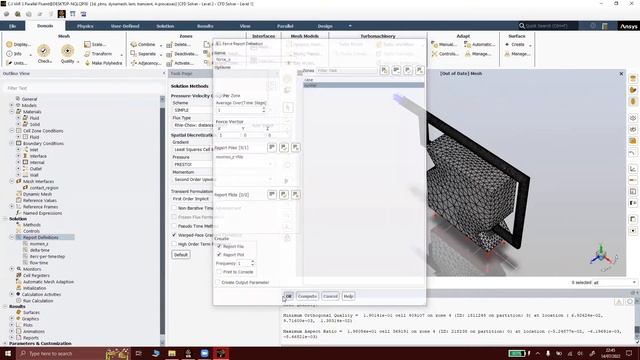Click Make Polyhedra in ribbon
This screenshot has height=360, width=640.
(x=103, y=63)
